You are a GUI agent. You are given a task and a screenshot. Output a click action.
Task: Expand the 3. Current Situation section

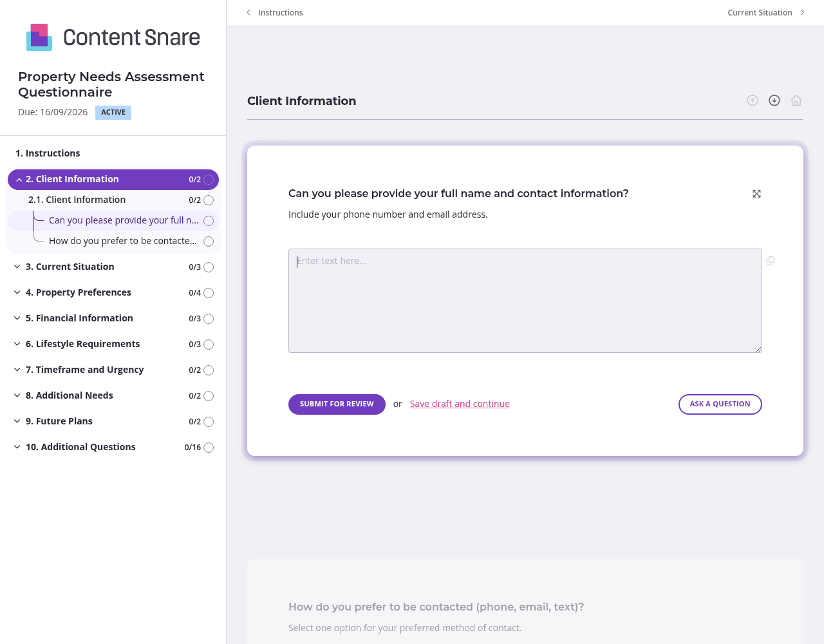17,267
